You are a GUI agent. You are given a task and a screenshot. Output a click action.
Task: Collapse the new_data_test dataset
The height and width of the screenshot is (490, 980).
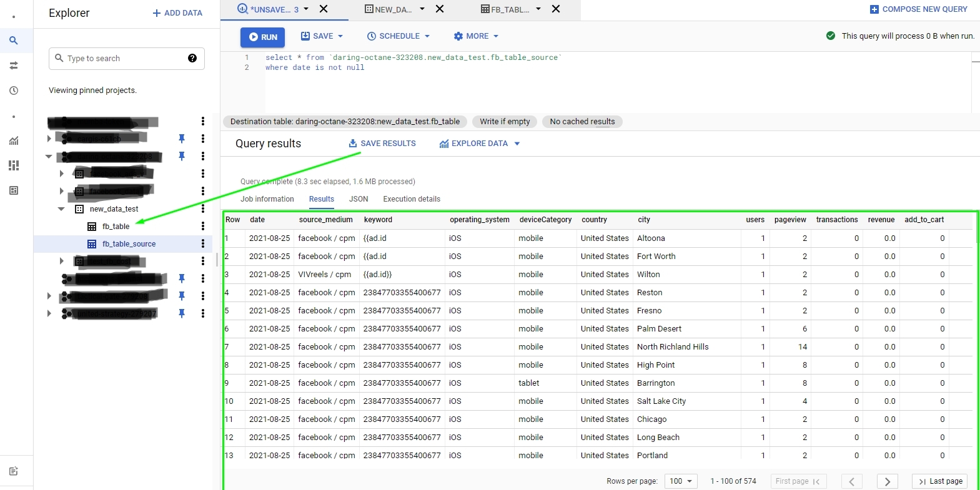tap(61, 209)
